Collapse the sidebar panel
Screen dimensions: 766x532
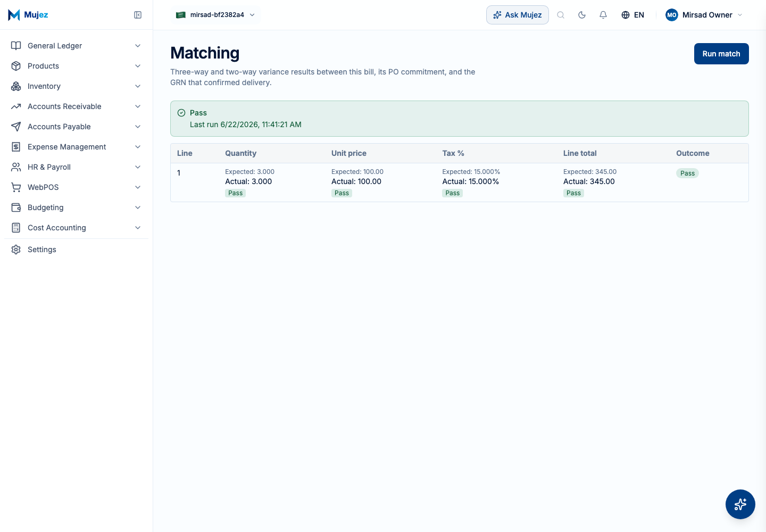[x=138, y=15]
